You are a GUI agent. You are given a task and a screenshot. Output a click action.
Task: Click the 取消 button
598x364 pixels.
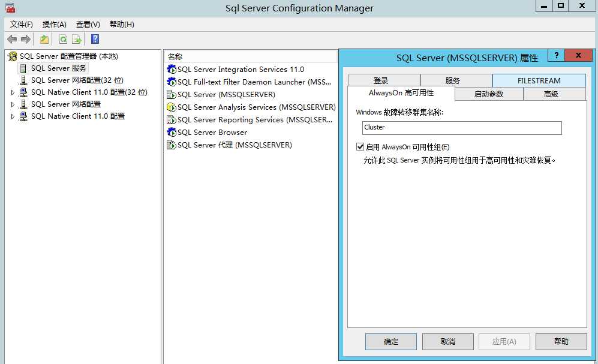click(447, 341)
